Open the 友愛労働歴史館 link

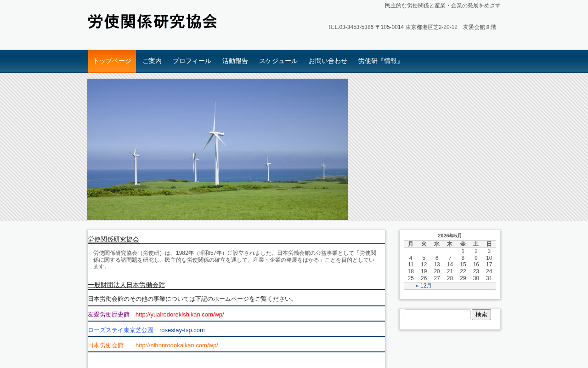coord(108,315)
